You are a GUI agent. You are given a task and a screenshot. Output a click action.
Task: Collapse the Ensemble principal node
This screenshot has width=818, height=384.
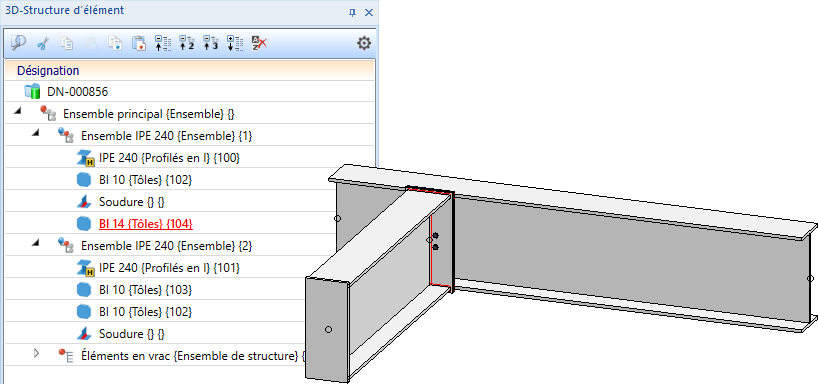19,111
